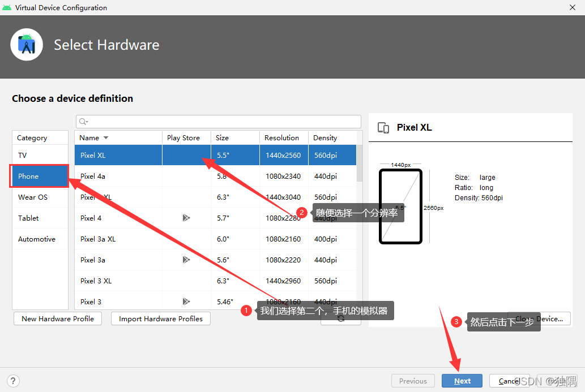The height and width of the screenshot is (392, 585).
Task: Click the device icon beside Pixel XL title
Action: click(x=383, y=128)
